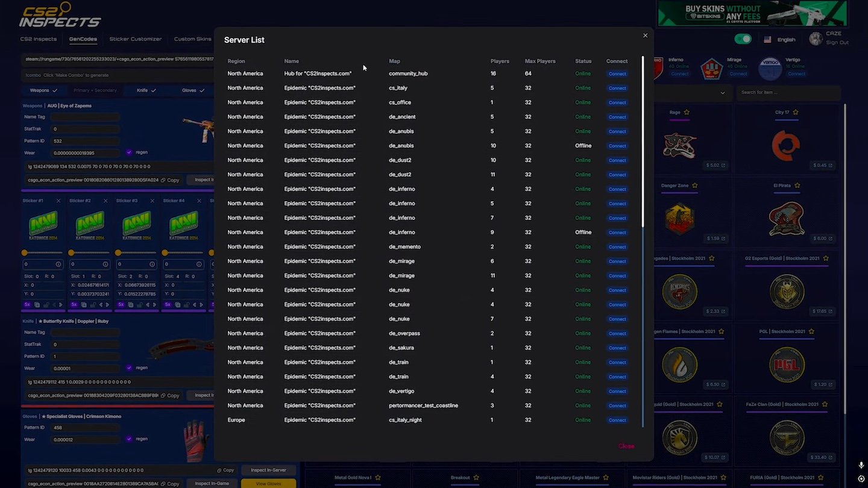Toggle the green switch beside English
This screenshot has height=488, width=868.
(x=743, y=39)
